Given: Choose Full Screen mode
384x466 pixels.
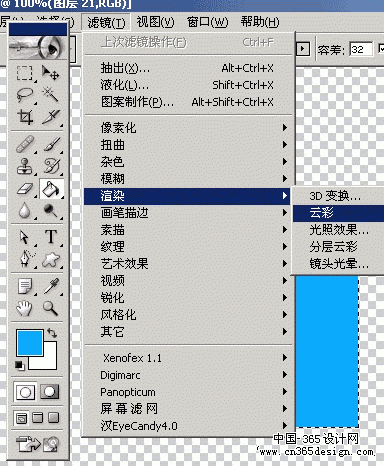Looking at the screenshot, I should [x=53, y=418].
